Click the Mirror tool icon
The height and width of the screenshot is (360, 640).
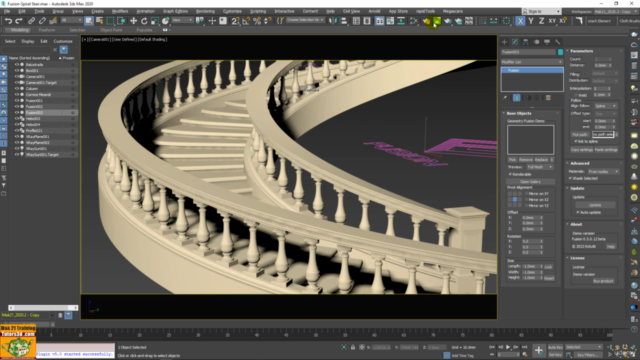click(x=333, y=21)
